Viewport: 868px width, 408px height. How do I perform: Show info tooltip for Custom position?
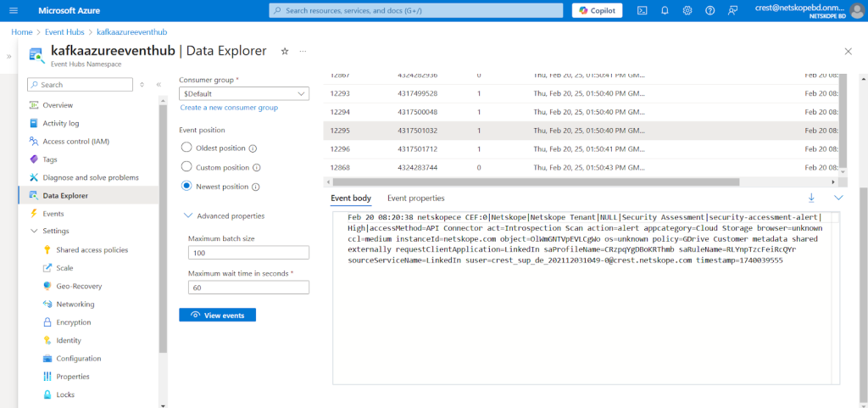[x=256, y=167]
